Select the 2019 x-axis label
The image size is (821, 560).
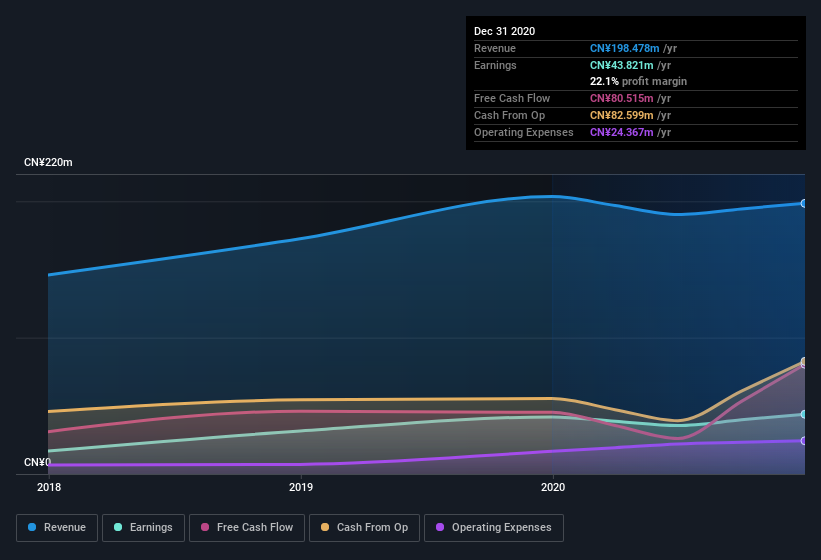(x=301, y=487)
